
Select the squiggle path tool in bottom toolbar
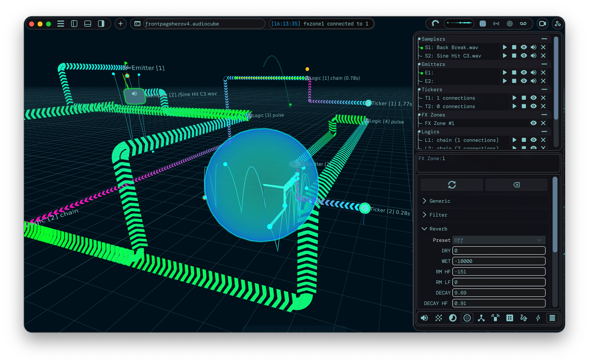[x=524, y=318]
